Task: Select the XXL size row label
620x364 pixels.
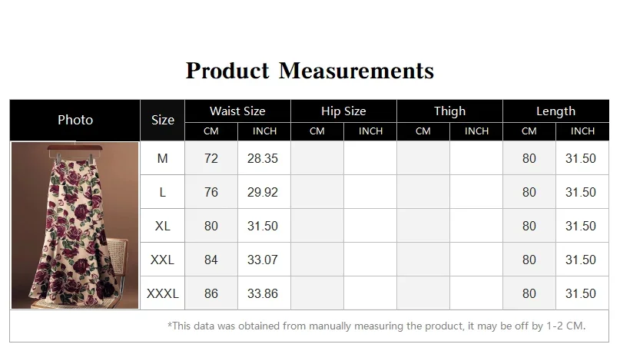Action: point(163,260)
